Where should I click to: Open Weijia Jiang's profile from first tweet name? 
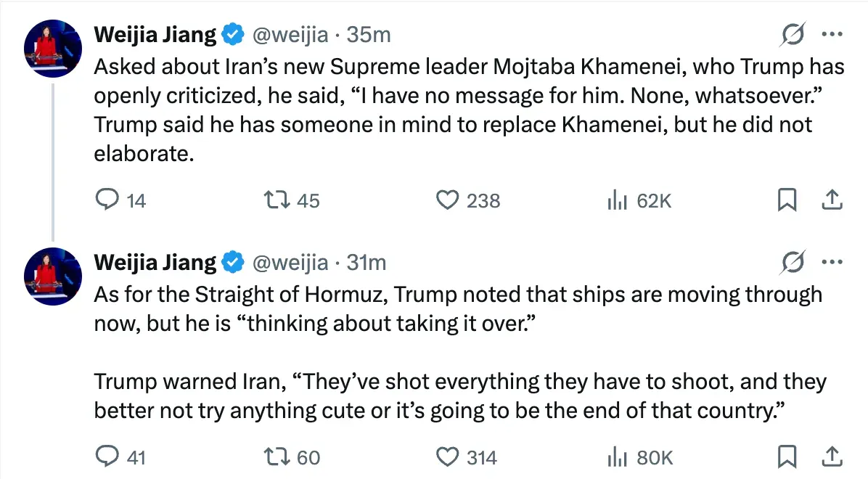coord(155,34)
